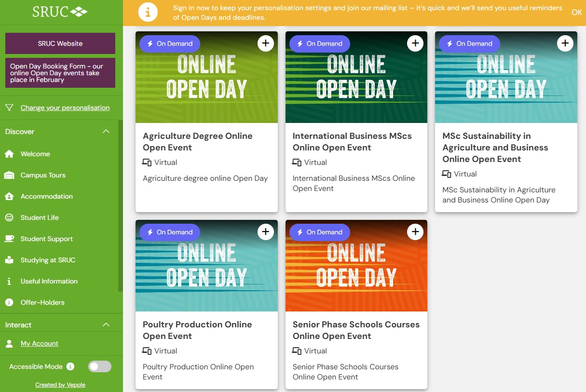
Task: Click plus icon on MSc Sustainability card
Action: click(565, 43)
